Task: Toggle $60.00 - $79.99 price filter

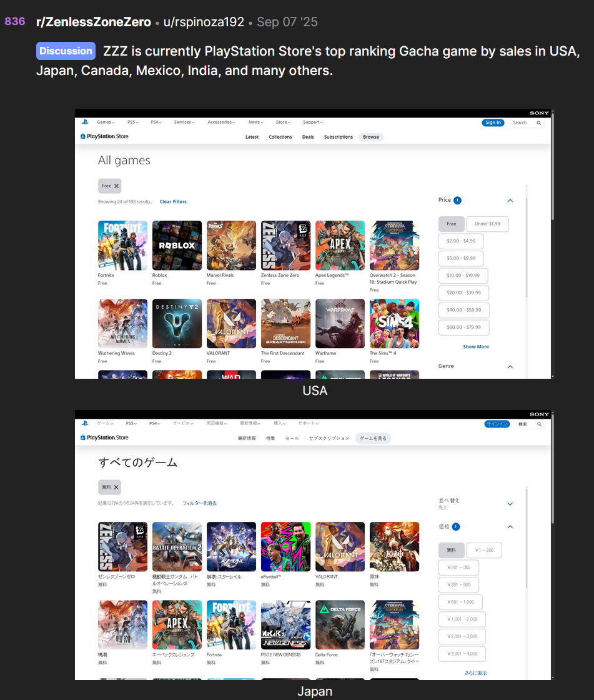Action: (x=463, y=327)
